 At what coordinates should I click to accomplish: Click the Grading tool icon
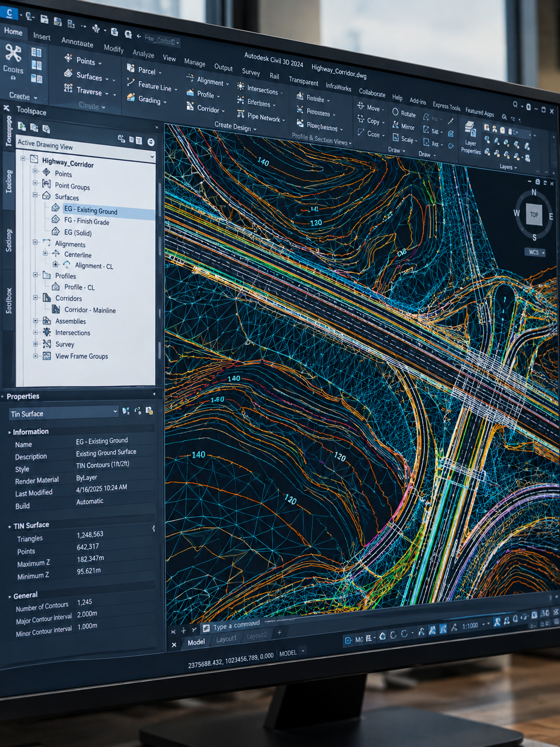(x=131, y=97)
